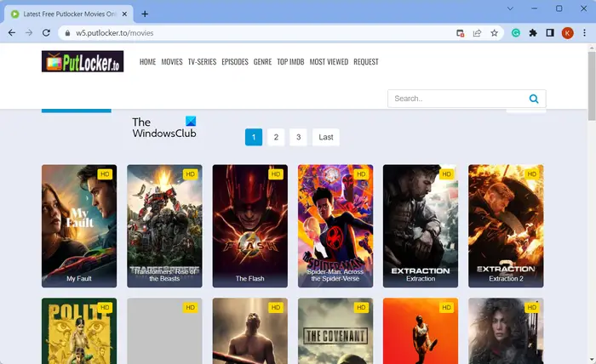Image resolution: width=596 pixels, height=364 pixels.
Task: Open the boxer movie poster
Action: 250,331
